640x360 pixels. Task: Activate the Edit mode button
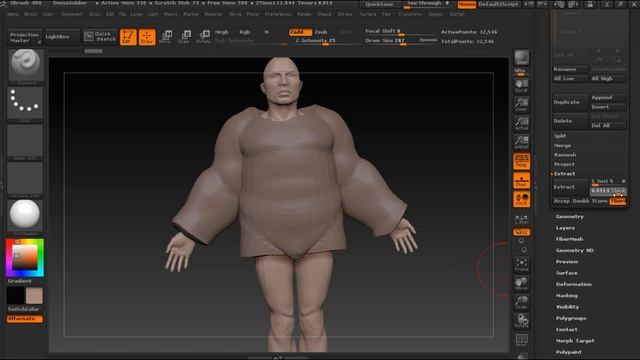tap(128, 37)
